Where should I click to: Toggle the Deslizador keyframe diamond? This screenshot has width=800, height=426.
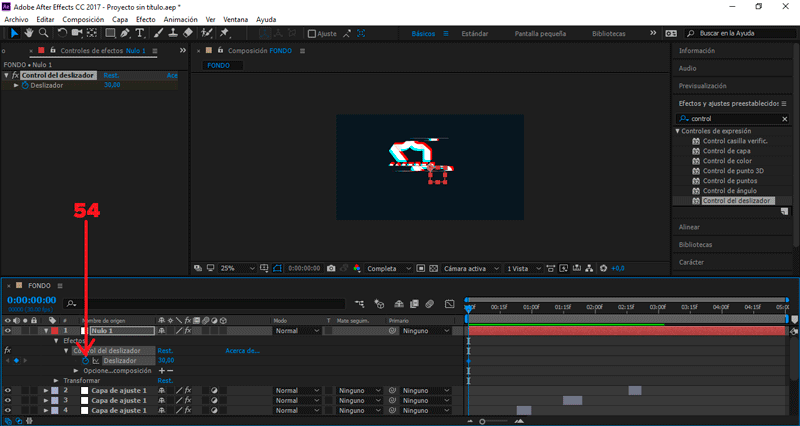pos(16,361)
